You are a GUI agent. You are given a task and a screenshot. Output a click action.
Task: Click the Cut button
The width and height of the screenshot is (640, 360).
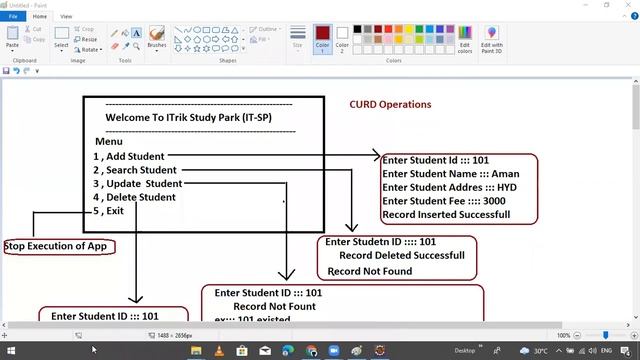click(33, 29)
